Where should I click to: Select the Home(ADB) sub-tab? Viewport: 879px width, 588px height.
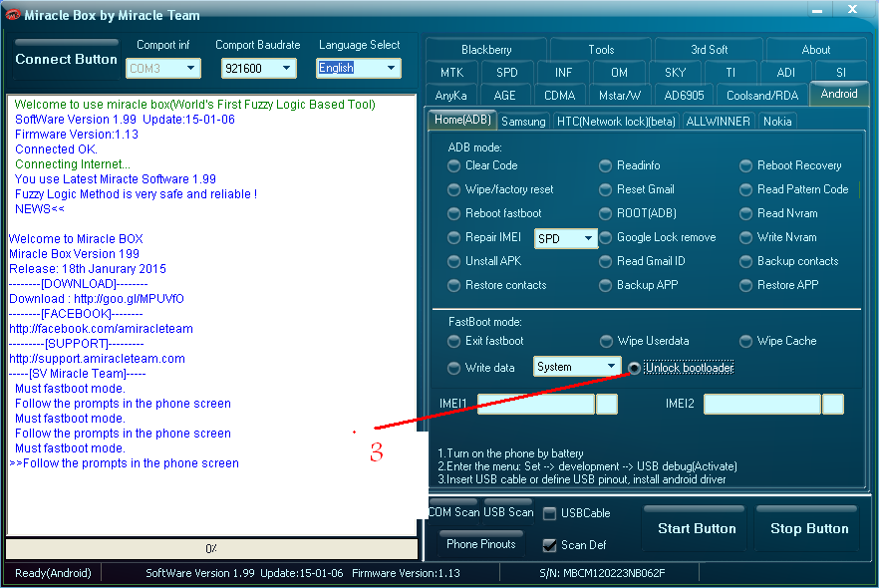462,120
